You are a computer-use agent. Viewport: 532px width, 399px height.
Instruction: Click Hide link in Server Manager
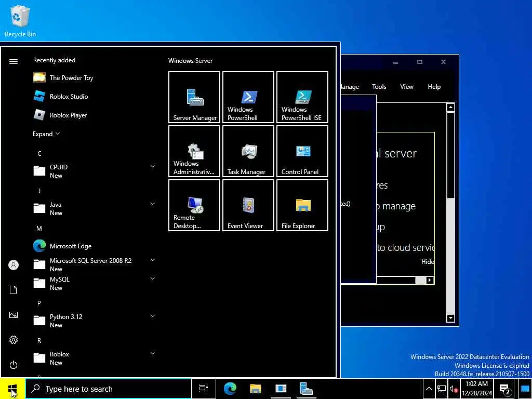[428, 262]
